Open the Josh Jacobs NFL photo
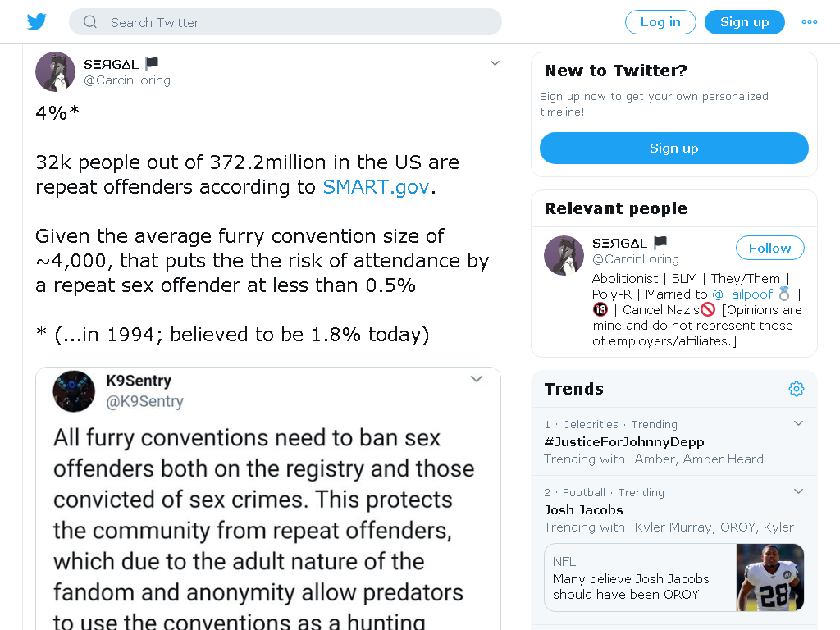840x630 pixels. [x=769, y=577]
